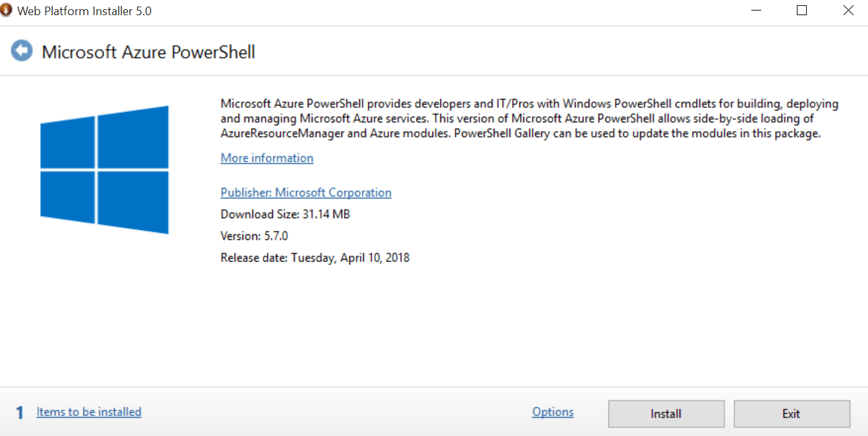Open the More information link
The width and height of the screenshot is (868, 436).
click(x=267, y=158)
